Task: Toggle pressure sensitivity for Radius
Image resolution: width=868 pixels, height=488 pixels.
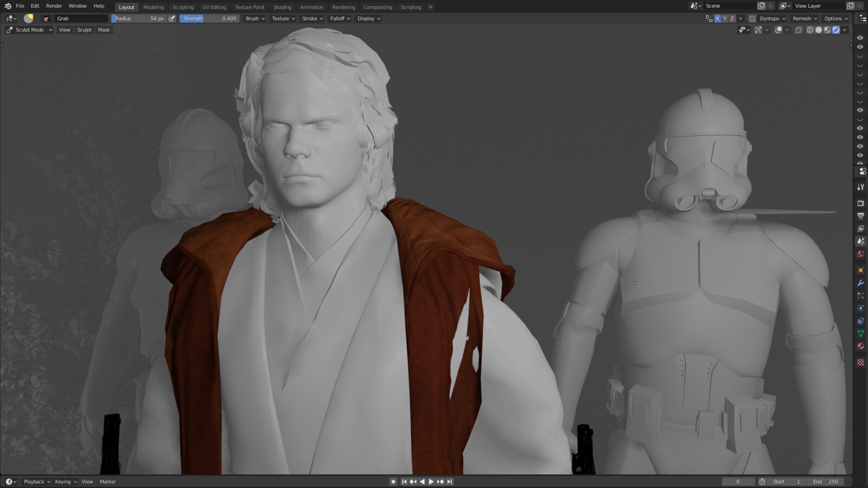Action: click(172, 18)
